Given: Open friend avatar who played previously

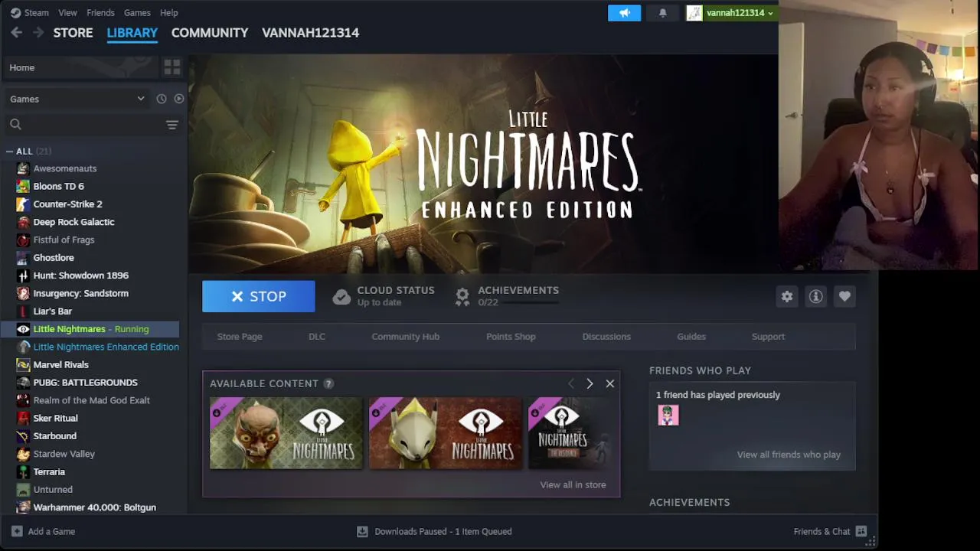Looking at the screenshot, I should point(668,415).
